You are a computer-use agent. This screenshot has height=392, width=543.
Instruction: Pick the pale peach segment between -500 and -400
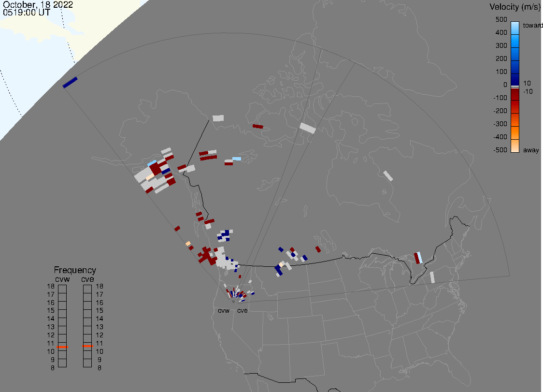[x=515, y=146]
